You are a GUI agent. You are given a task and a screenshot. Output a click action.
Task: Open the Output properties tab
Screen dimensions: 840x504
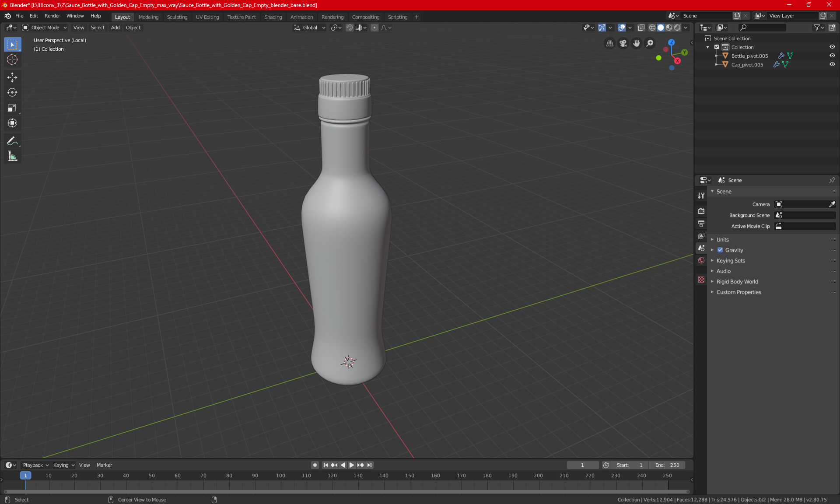[x=701, y=224]
